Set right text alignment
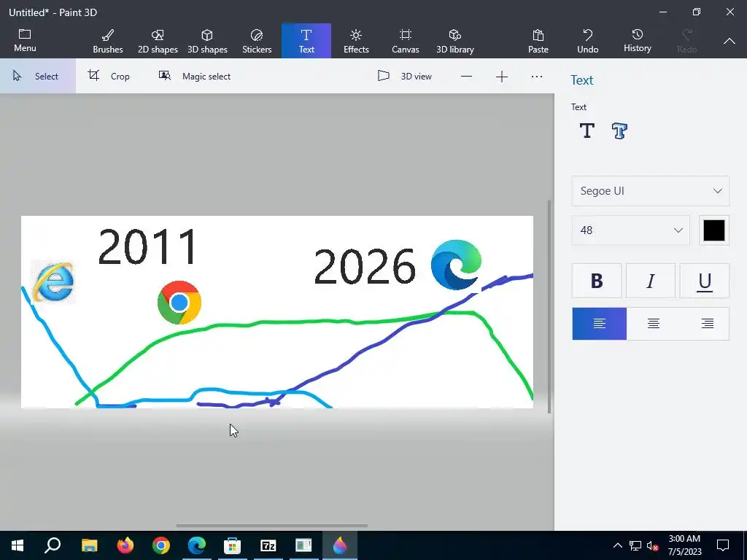The height and width of the screenshot is (560, 747). point(707,324)
